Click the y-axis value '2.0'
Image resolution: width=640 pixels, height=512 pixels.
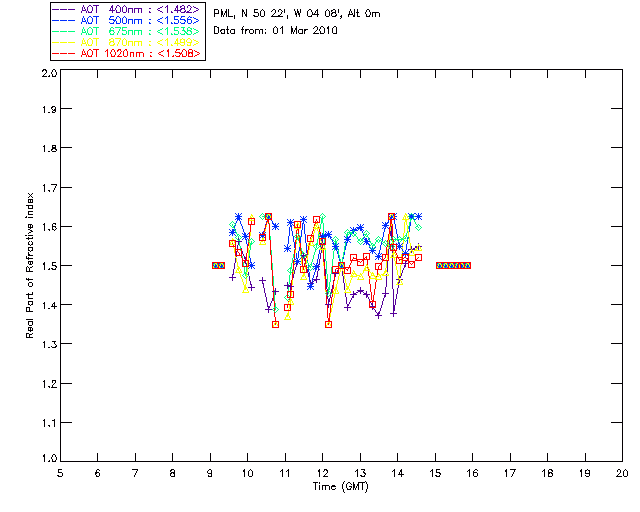tap(49, 73)
